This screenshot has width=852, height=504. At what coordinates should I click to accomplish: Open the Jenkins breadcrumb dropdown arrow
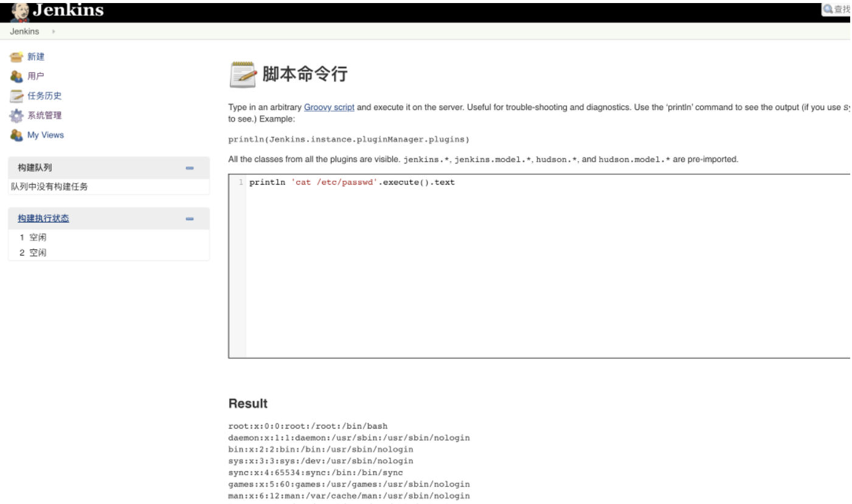54,30
